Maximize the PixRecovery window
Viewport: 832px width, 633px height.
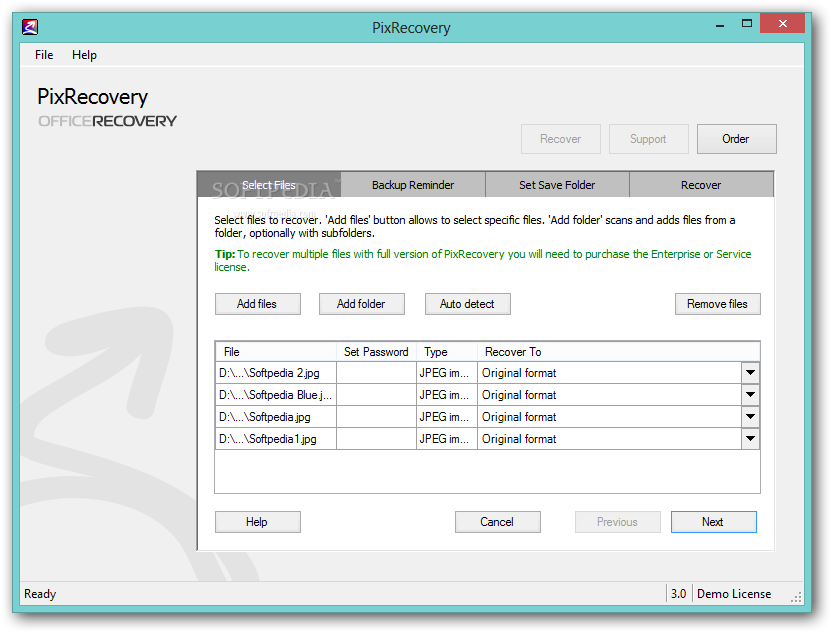[747, 23]
